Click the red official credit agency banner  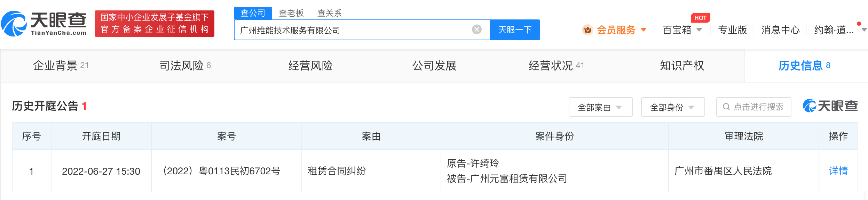(x=154, y=23)
